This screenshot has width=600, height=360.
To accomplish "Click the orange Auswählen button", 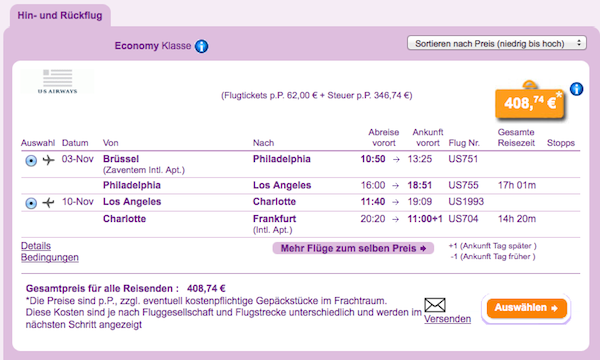I will pos(526,308).
